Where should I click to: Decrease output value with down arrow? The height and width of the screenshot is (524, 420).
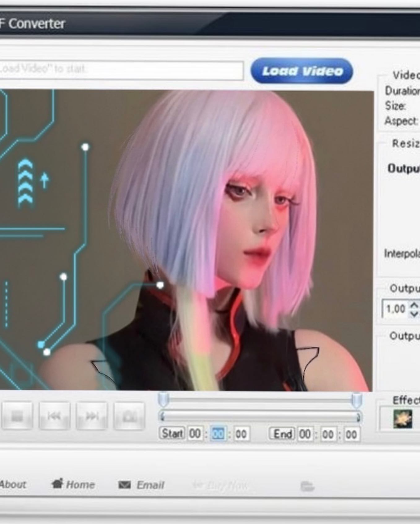[414, 314]
